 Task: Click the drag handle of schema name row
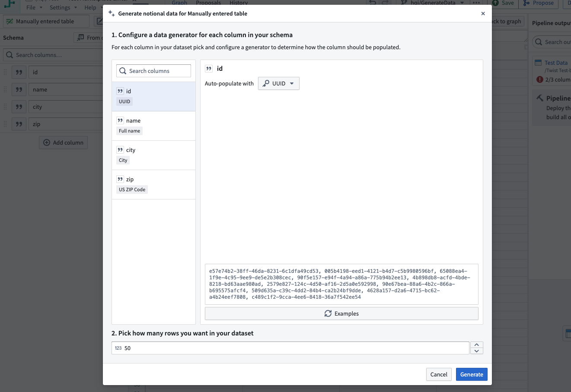point(5,89)
